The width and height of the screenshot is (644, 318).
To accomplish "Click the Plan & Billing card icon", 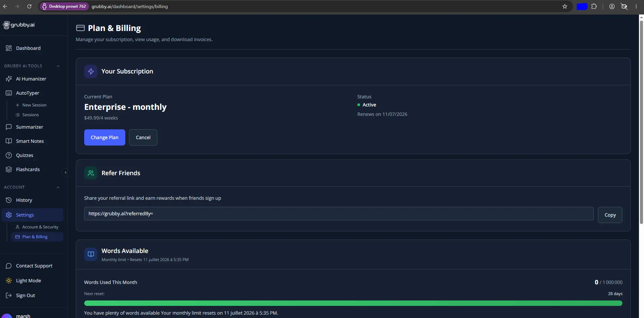I will [x=80, y=28].
